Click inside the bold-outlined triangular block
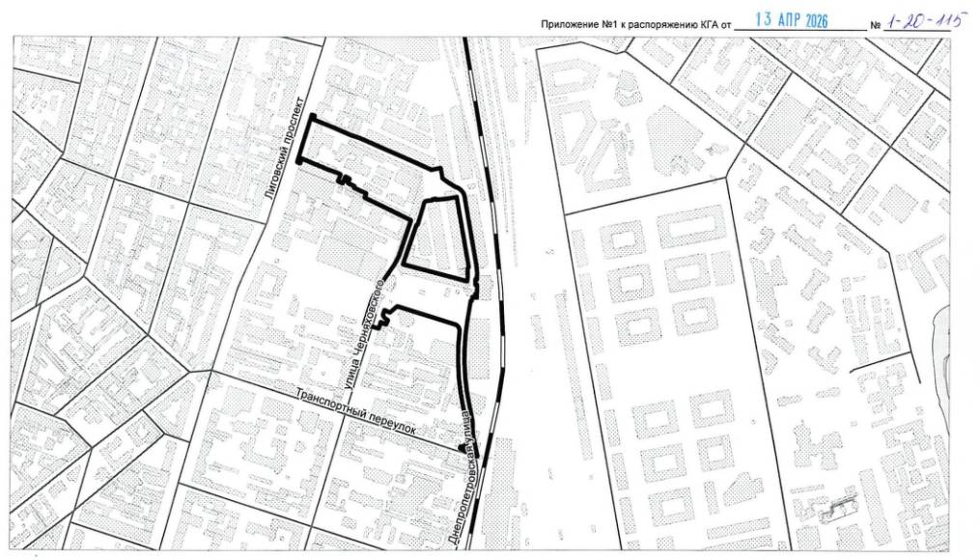This screenshot has height=560, width=980. pyautogui.click(x=438, y=237)
